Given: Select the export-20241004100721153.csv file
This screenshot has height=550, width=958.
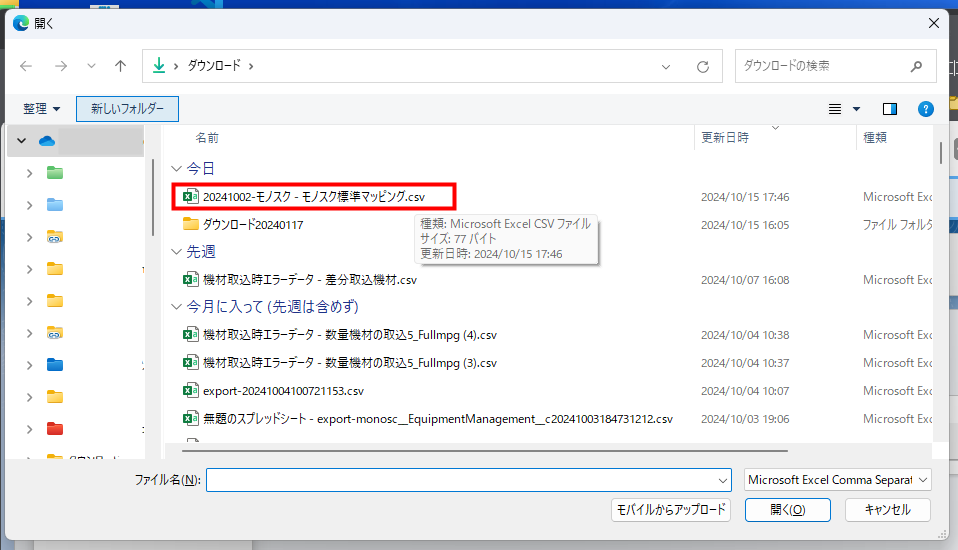Looking at the screenshot, I should [283, 390].
